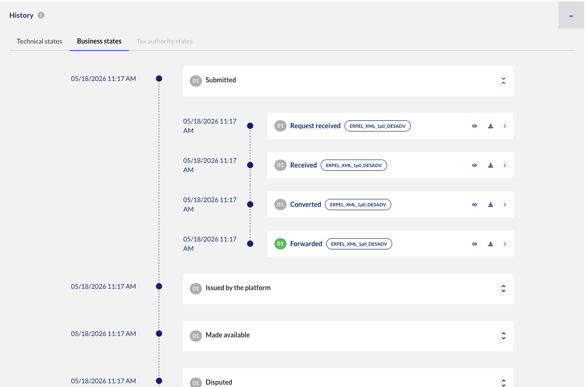Click the 01 badge beside Submitted
Image resolution: width=588 pixels, height=387 pixels.
tap(196, 81)
